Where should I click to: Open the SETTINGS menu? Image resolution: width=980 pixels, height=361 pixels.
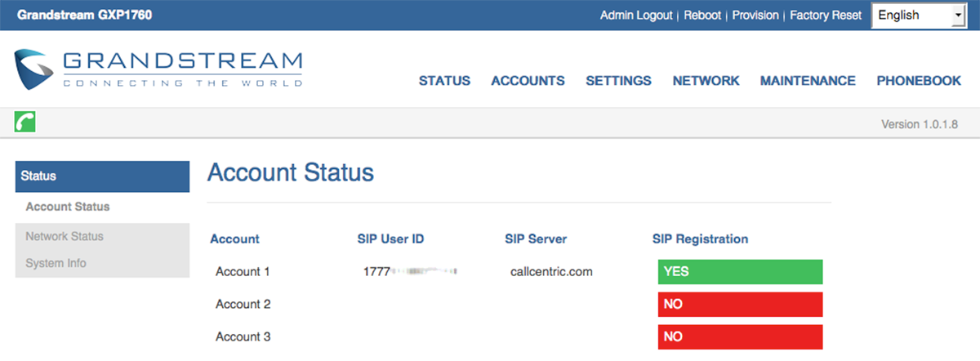pos(618,81)
